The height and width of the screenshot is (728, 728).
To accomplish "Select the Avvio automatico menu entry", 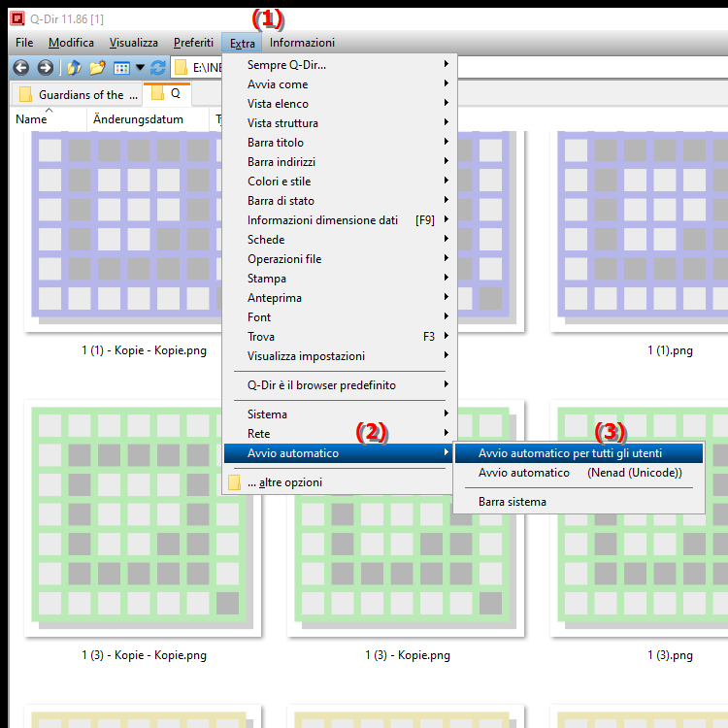I will (x=340, y=453).
